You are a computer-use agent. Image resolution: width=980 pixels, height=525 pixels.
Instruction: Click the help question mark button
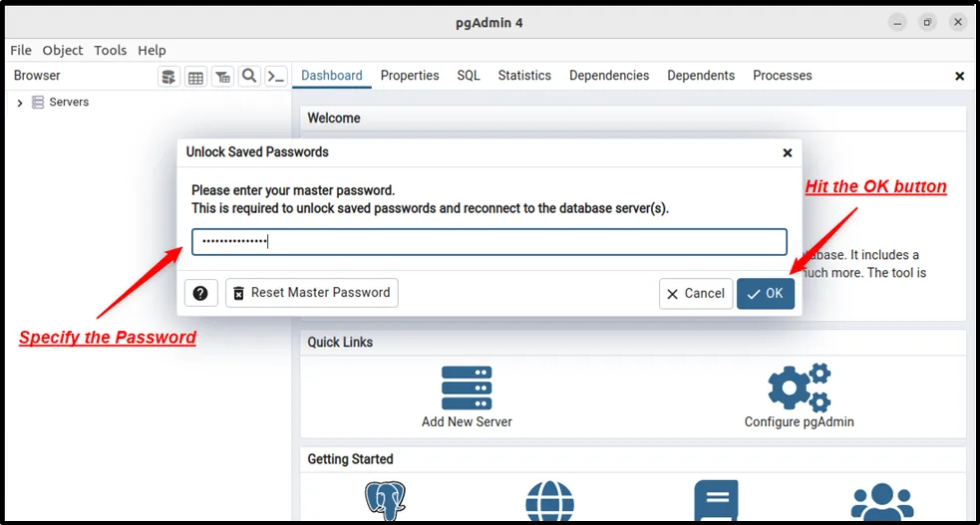click(x=200, y=293)
